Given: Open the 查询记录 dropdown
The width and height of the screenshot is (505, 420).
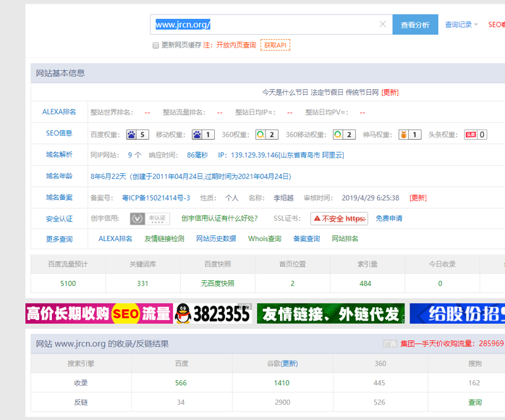Looking at the screenshot, I should click(x=461, y=25).
